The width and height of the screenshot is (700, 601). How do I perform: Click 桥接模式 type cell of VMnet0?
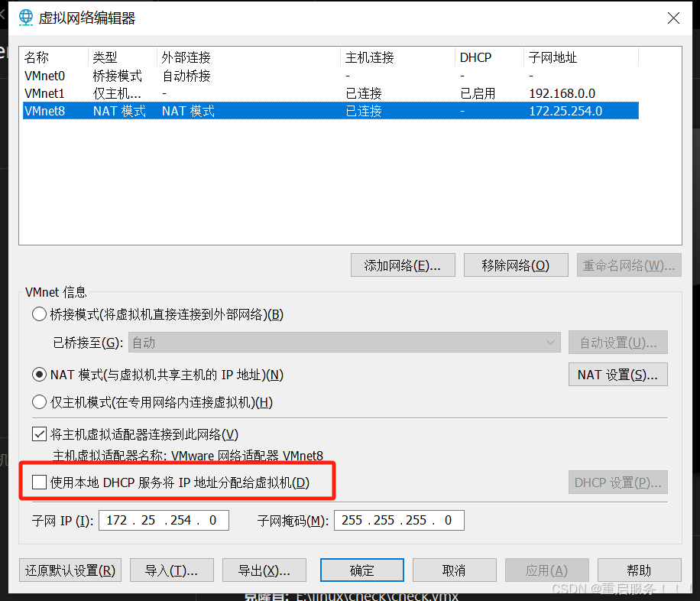click(x=118, y=76)
